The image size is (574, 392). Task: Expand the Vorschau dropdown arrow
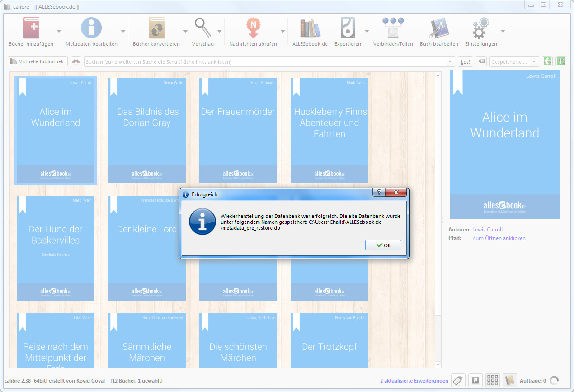point(219,31)
